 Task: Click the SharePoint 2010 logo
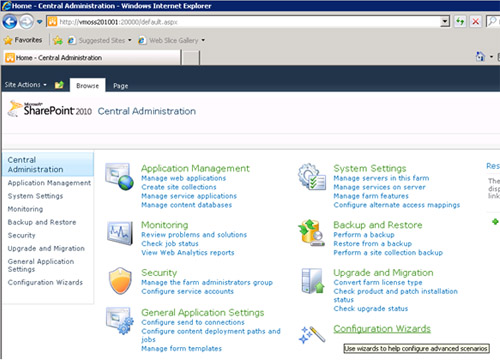coord(49,109)
